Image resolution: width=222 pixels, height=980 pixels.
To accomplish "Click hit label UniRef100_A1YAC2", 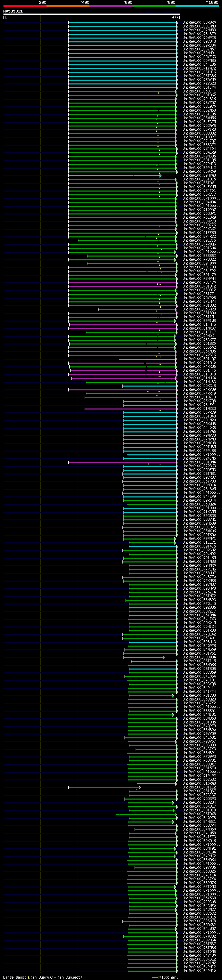I will pyautogui.click(x=199, y=68).
